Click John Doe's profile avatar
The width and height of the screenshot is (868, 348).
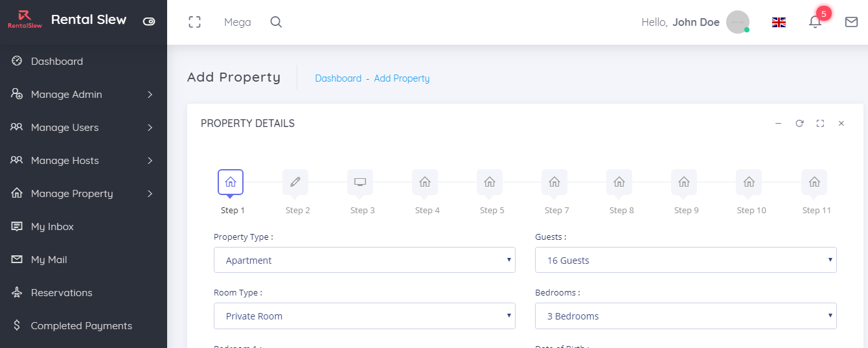pos(737,22)
